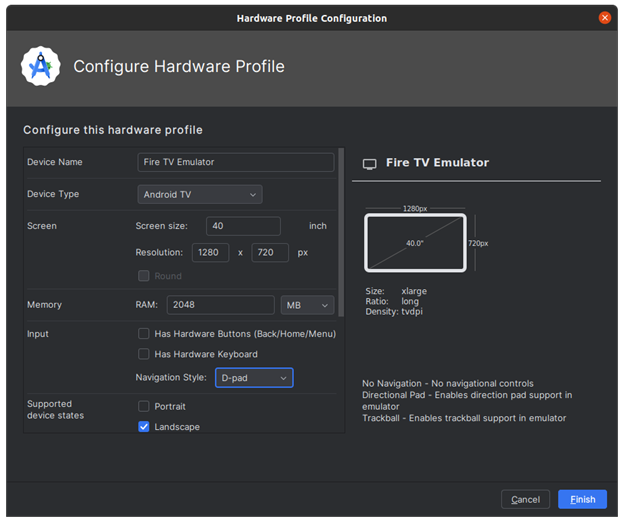Toggle the disabled Round screen checkbox

(x=144, y=276)
